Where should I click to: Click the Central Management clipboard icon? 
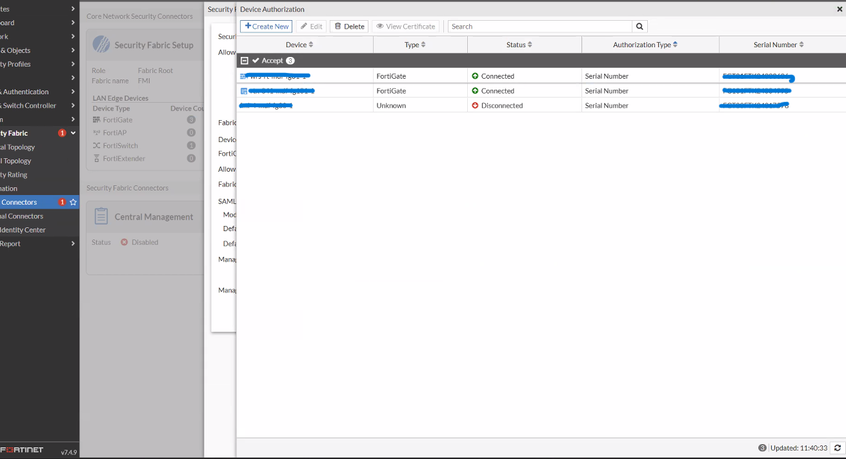(x=101, y=216)
